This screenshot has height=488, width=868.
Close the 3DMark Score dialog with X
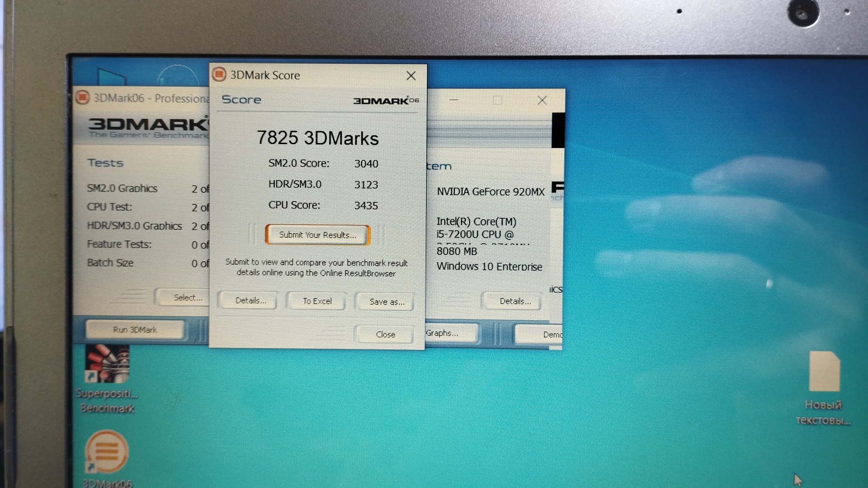coord(411,75)
